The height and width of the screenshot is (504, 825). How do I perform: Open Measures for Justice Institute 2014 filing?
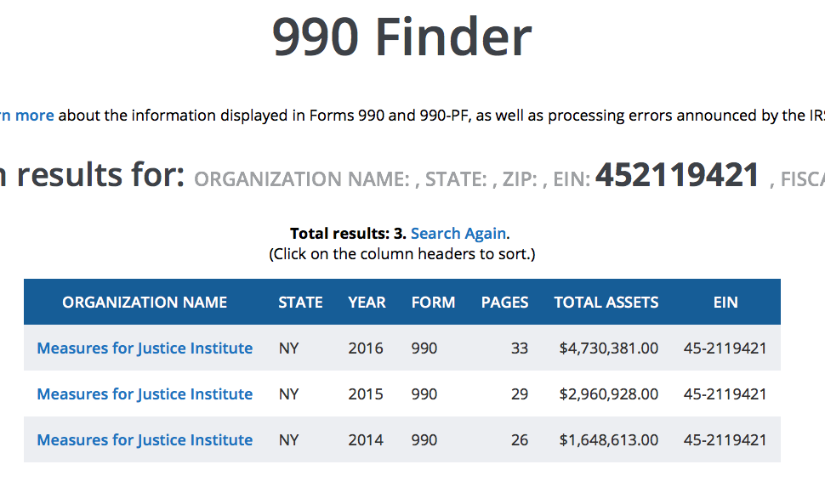[145, 440]
